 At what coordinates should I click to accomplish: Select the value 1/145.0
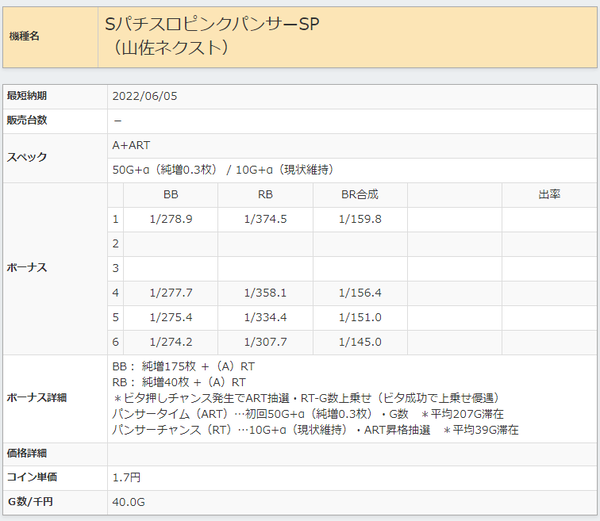(360, 342)
